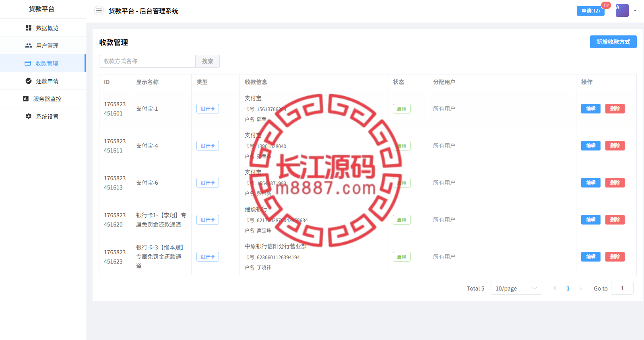Click 新增收款方式 button
644x340 pixels.
[x=613, y=42]
